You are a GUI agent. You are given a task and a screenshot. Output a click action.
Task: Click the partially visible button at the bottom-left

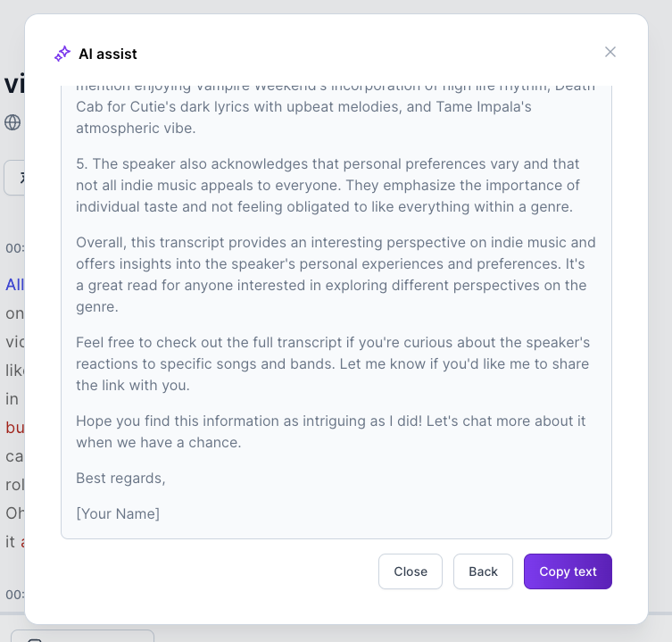pyautogui.click(x=80, y=636)
